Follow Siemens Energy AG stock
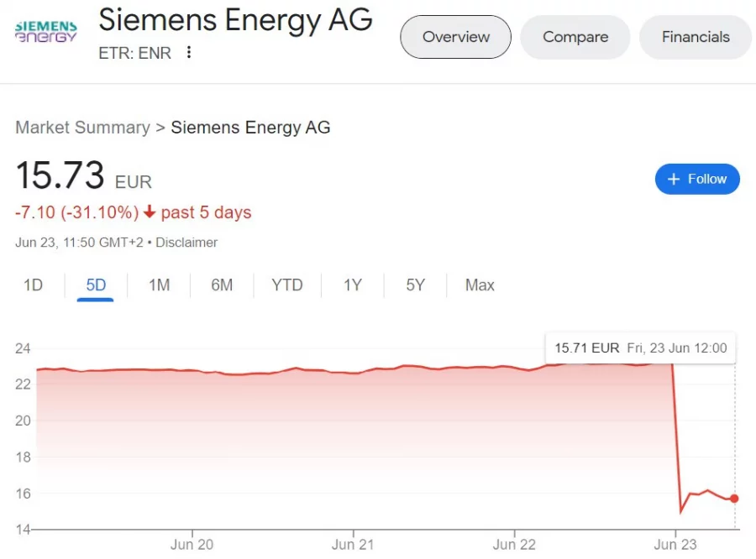 [x=697, y=180]
